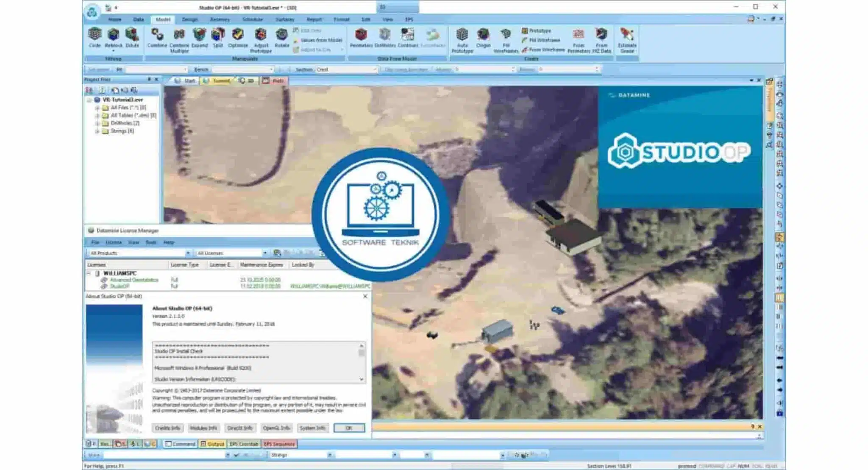Expand the Drillholes folder
The height and width of the screenshot is (470, 868).
click(97, 123)
